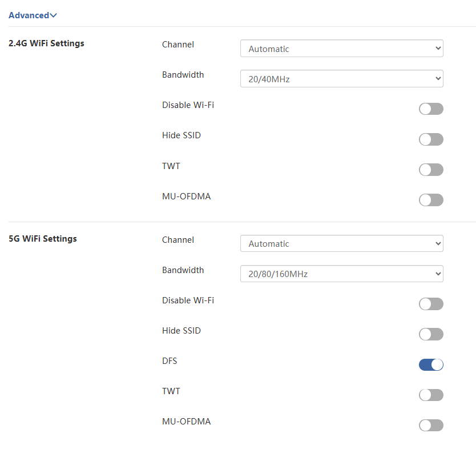
Task: Turn on the 5G TWT switch
Action: (x=431, y=395)
